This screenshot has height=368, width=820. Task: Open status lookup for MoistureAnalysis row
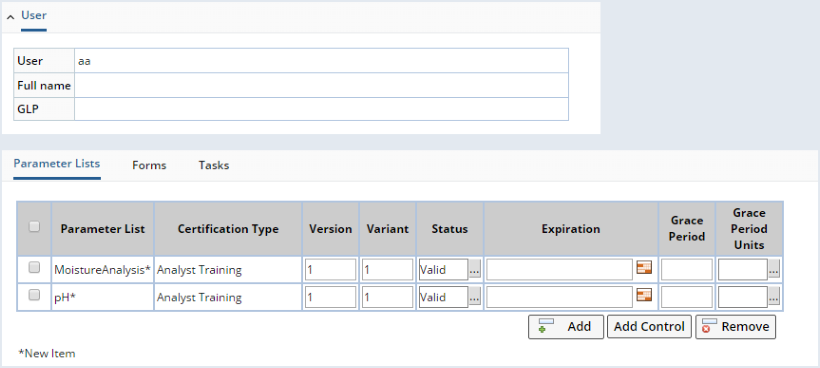474,270
